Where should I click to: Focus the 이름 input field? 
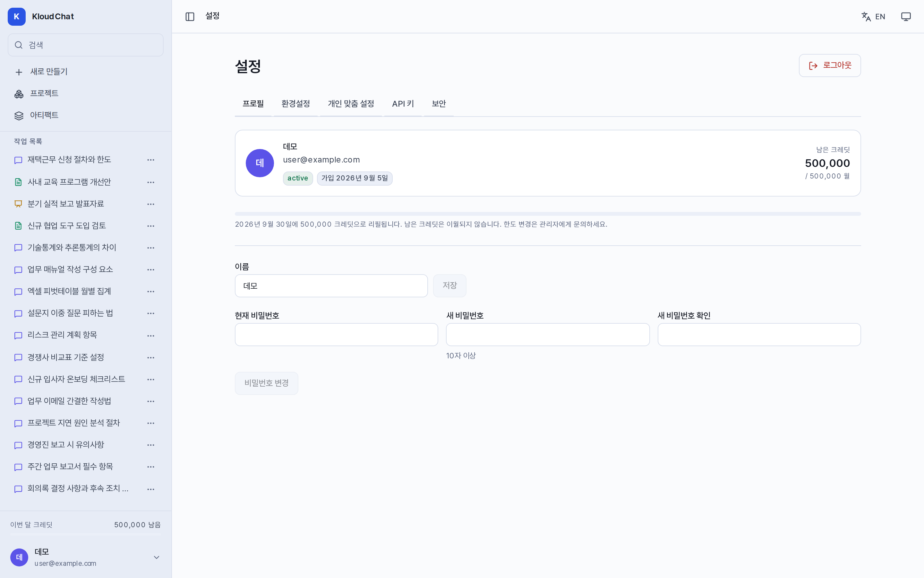[x=331, y=285]
